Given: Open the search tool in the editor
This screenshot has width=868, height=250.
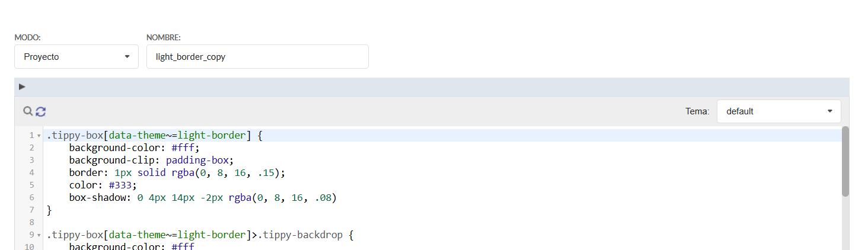Looking at the screenshot, I should click(x=28, y=111).
